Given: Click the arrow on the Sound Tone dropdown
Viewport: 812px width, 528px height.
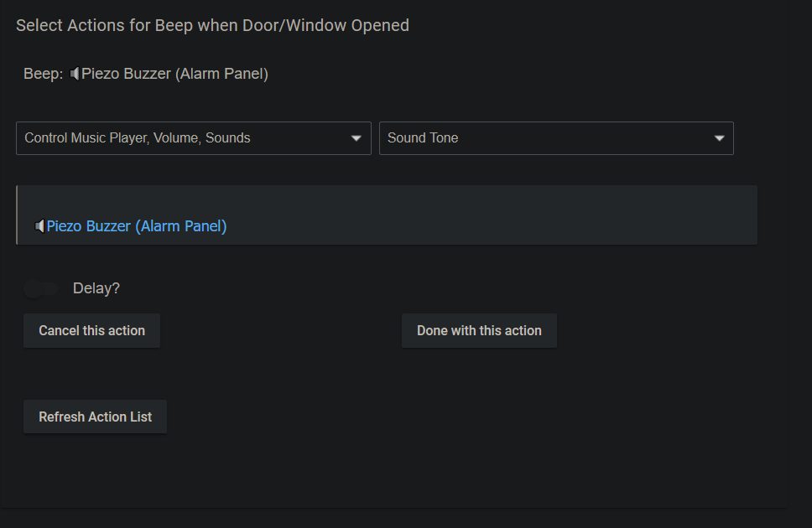Looking at the screenshot, I should coord(719,138).
